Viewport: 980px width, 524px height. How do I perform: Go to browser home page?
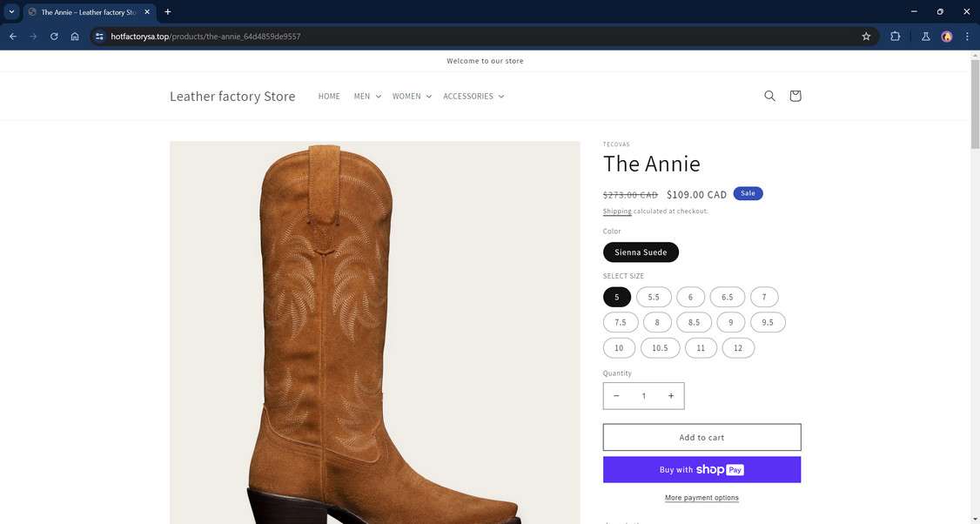coord(75,37)
